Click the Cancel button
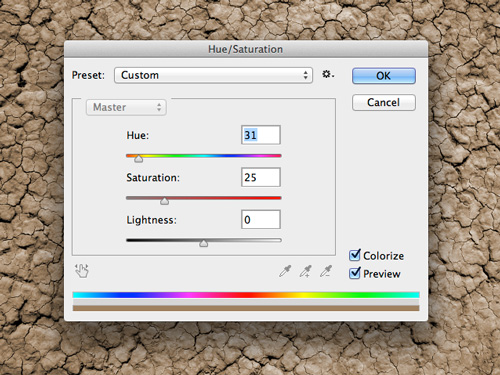 pyautogui.click(x=384, y=102)
